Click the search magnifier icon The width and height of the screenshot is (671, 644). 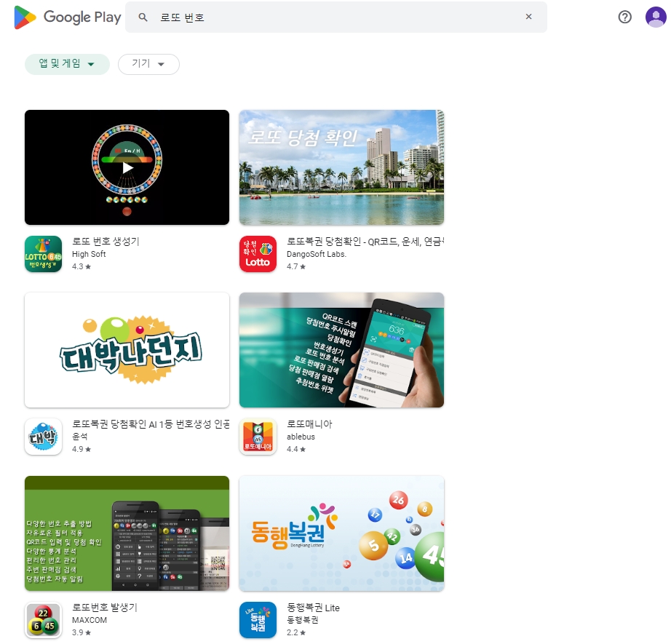point(143,17)
